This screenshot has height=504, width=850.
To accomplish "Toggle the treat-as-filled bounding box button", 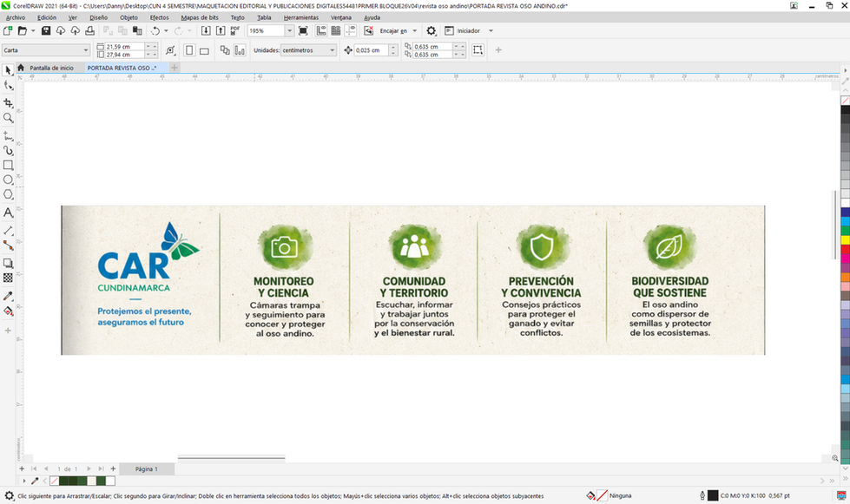I will (478, 49).
